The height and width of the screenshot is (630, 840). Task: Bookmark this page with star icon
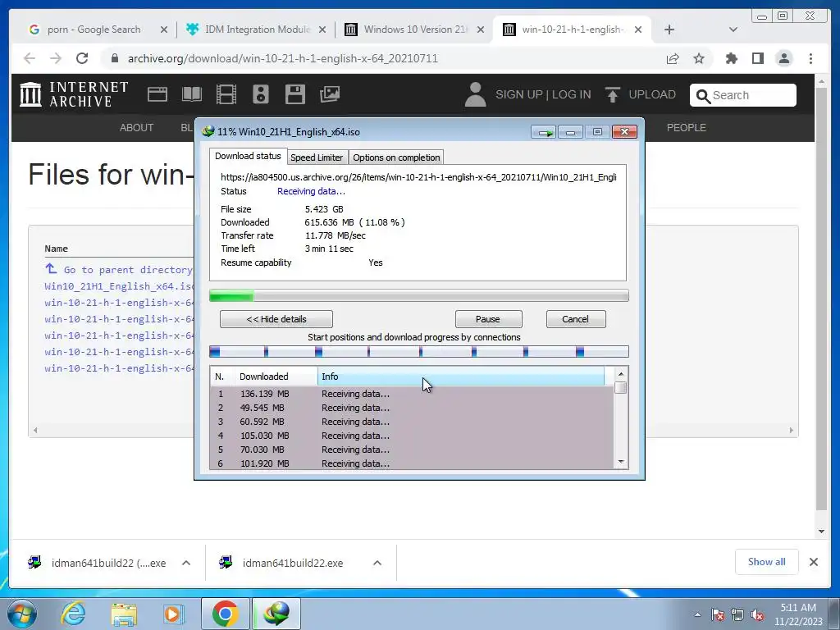[699, 58]
